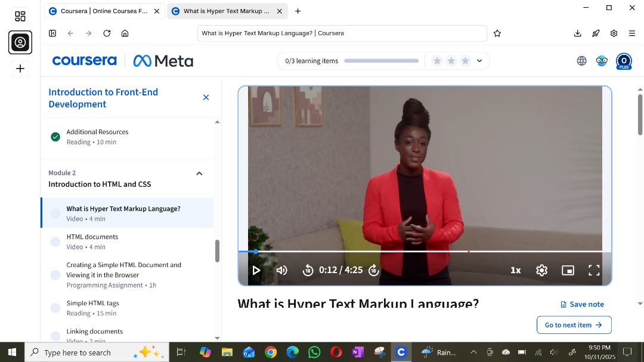Viewport: 644px width, 362px height.
Task: Open File Explorer from taskbar
Action: 227,352
